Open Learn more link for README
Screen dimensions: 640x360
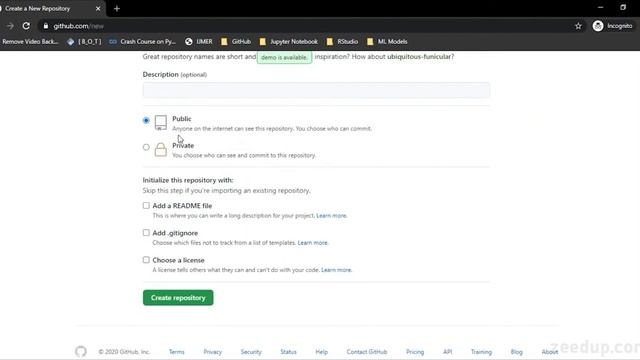click(x=331, y=216)
